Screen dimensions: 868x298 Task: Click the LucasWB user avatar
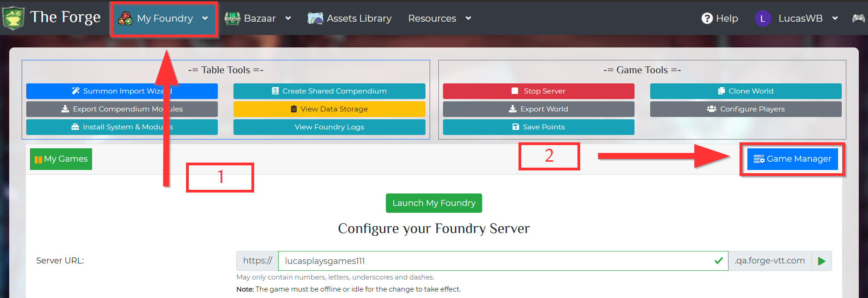(763, 18)
